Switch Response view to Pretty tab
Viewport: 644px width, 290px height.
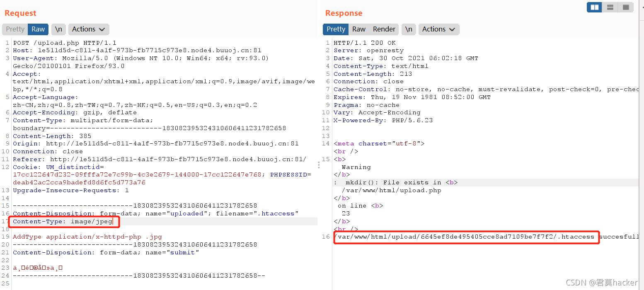click(336, 29)
